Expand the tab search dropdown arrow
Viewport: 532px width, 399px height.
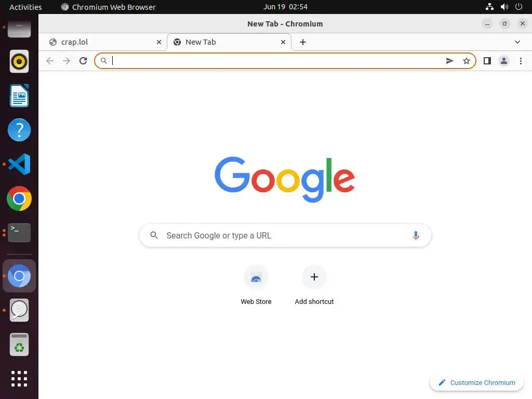point(517,42)
